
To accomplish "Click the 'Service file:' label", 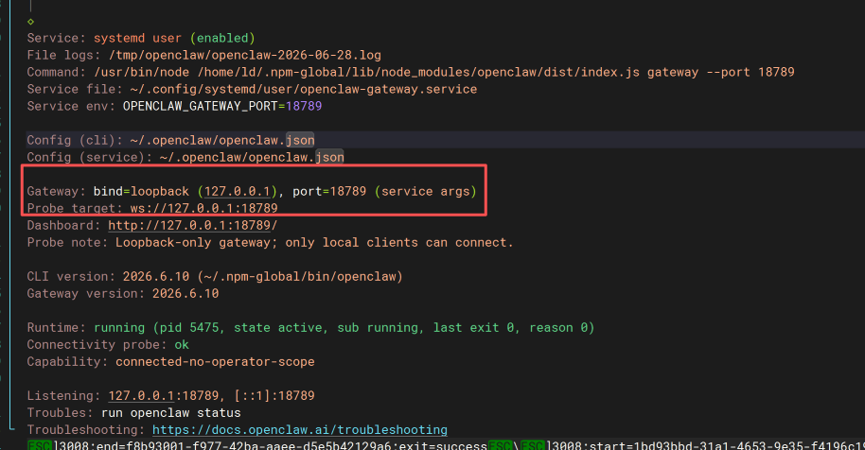I will [74, 89].
